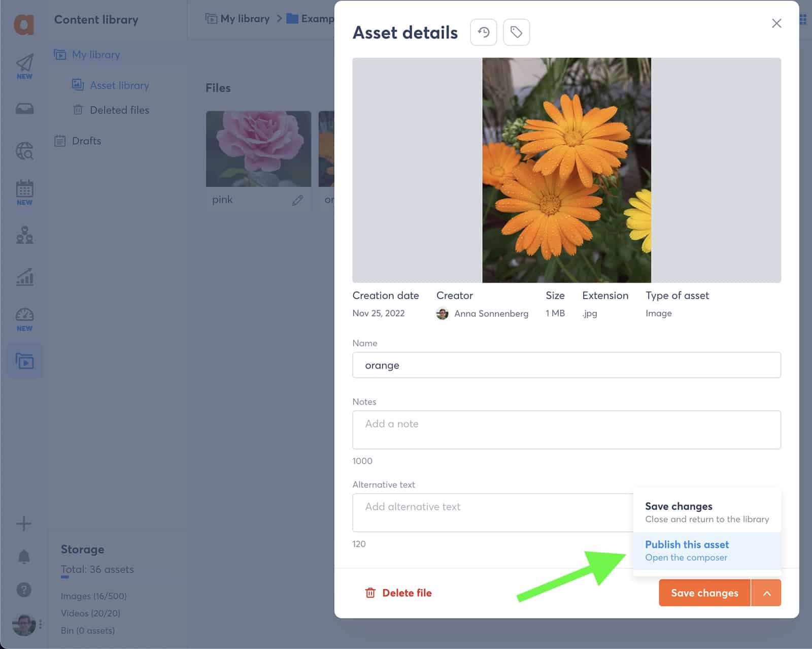812x649 pixels.
Task: Close the Asset details dialog
Action: [776, 23]
